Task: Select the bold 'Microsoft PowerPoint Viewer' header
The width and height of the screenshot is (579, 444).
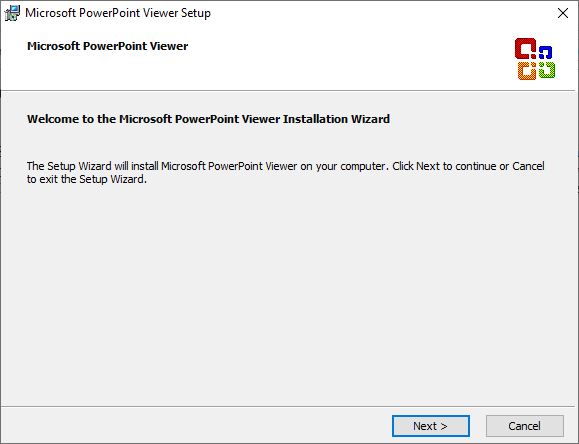Action: (107, 46)
